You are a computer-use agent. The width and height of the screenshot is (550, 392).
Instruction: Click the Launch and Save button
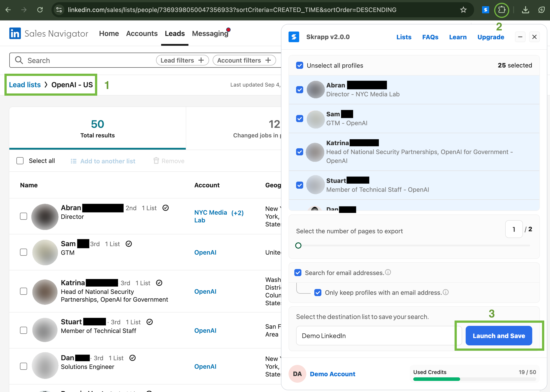coord(499,336)
